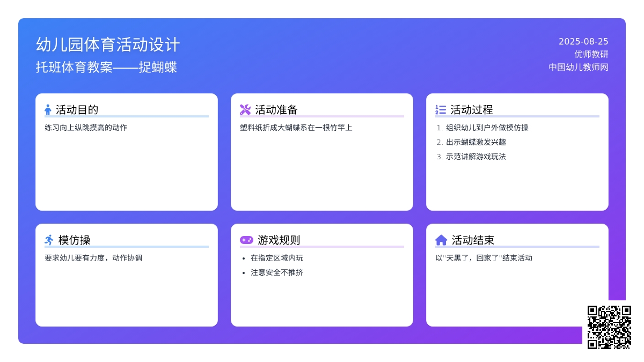Image resolution: width=644 pixels, height=362 pixels.
Task: Click the bullet 注意安全不推挤
Action: coord(277,272)
